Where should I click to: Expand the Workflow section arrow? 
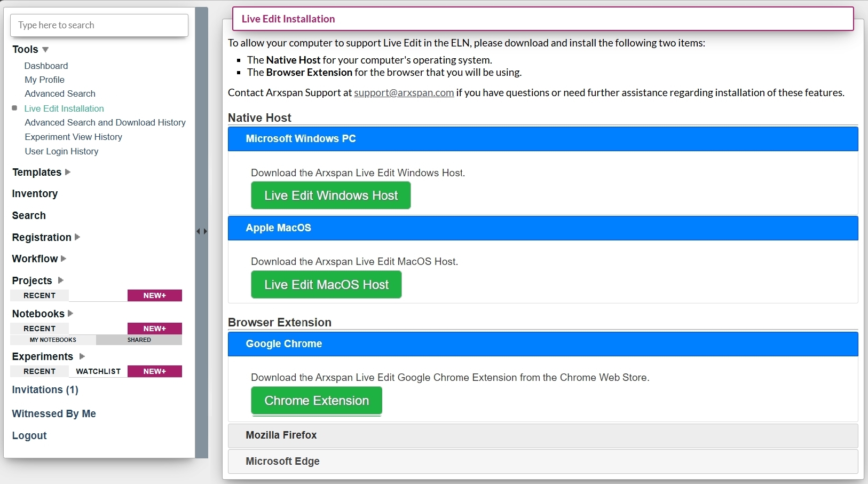[x=64, y=259]
